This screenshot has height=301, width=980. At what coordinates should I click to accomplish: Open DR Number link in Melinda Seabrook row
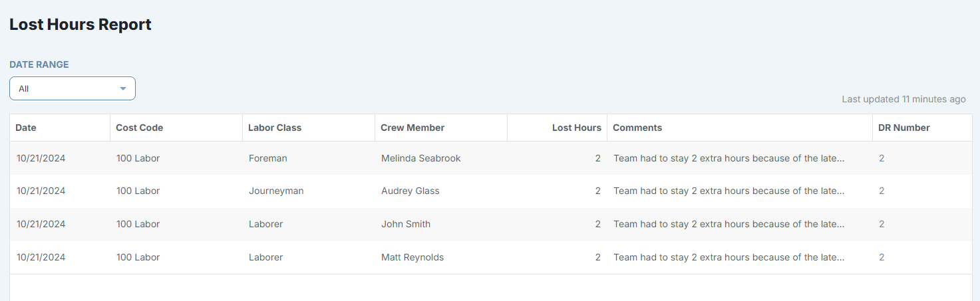tap(882, 158)
